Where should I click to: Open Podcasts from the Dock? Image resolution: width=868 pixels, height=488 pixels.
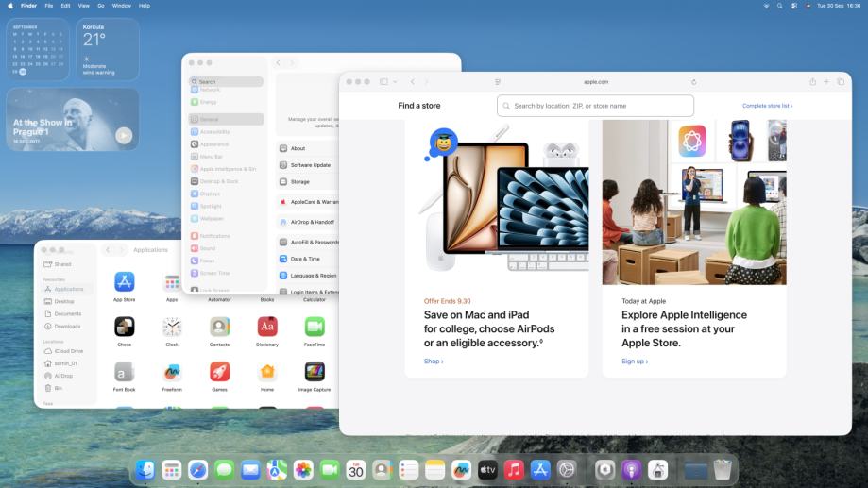[x=632, y=470]
